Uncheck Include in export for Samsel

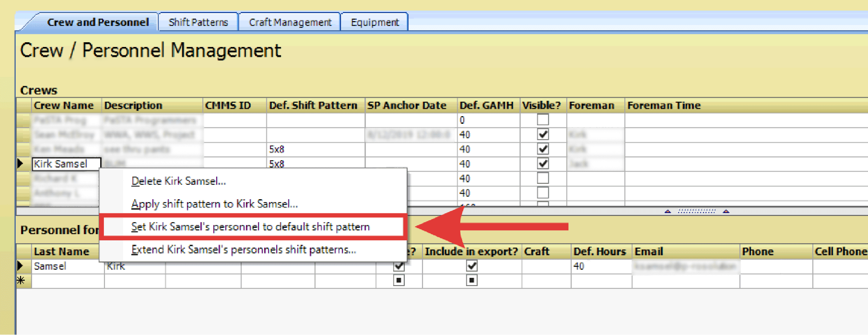(x=472, y=266)
